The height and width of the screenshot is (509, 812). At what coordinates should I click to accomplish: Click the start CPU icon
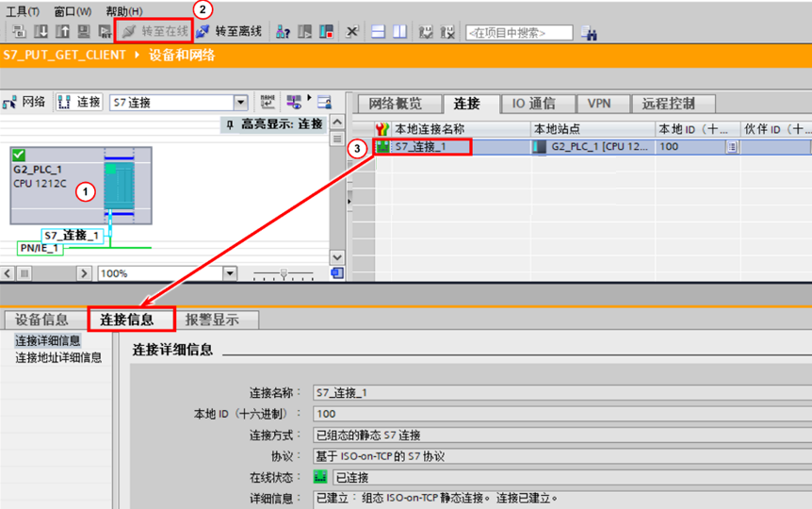coord(304,32)
